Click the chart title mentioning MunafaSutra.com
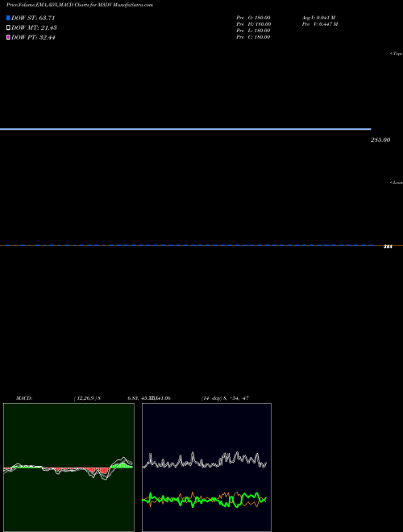The height and width of the screenshot is (532, 403). 79,5
